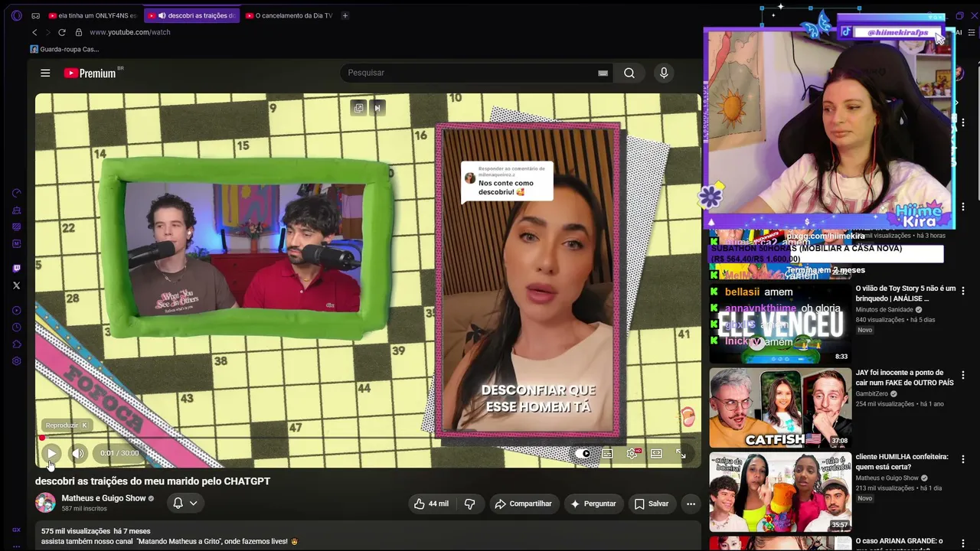Open the Matheus e Guigo Show channel avatar
This screenshot has height=551, width=980.
(x=45, y=503)
